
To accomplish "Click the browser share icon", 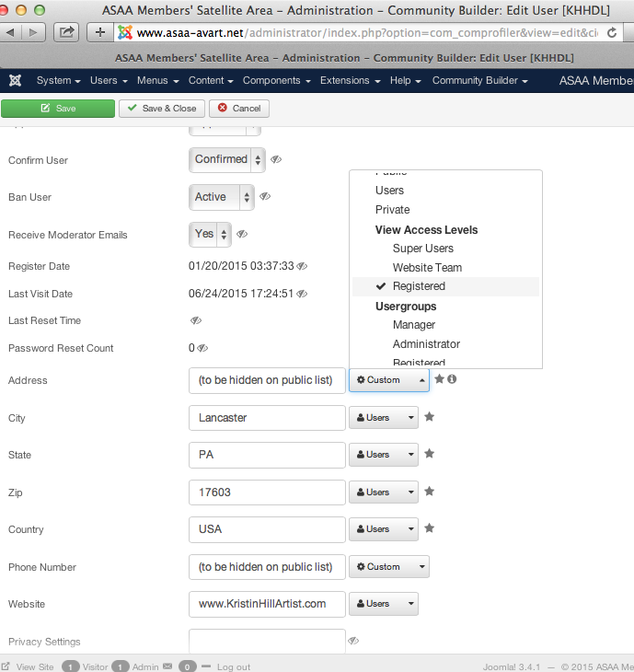I will (67, 32).
